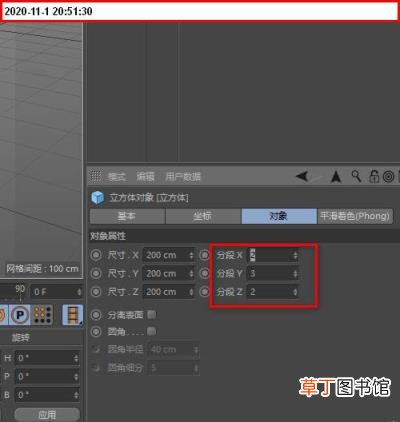
Task: Click stepper arrows of 尺寸.X field
Action: [x=191, y=255]
